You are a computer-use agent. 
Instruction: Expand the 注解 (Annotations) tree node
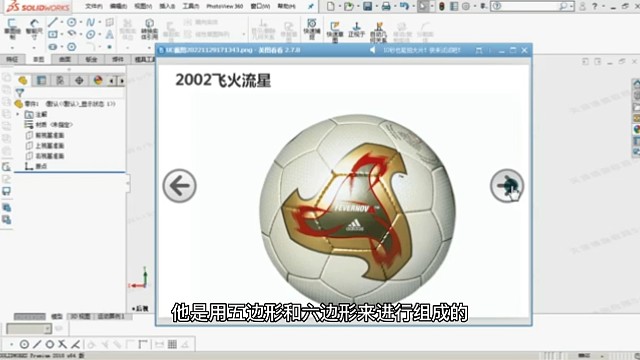click(x=18, y=115)
